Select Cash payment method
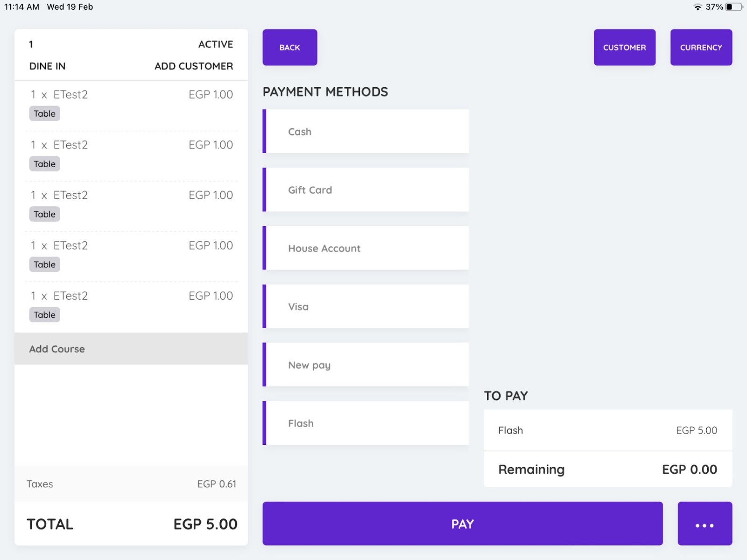747x560 pixels. 366,131
